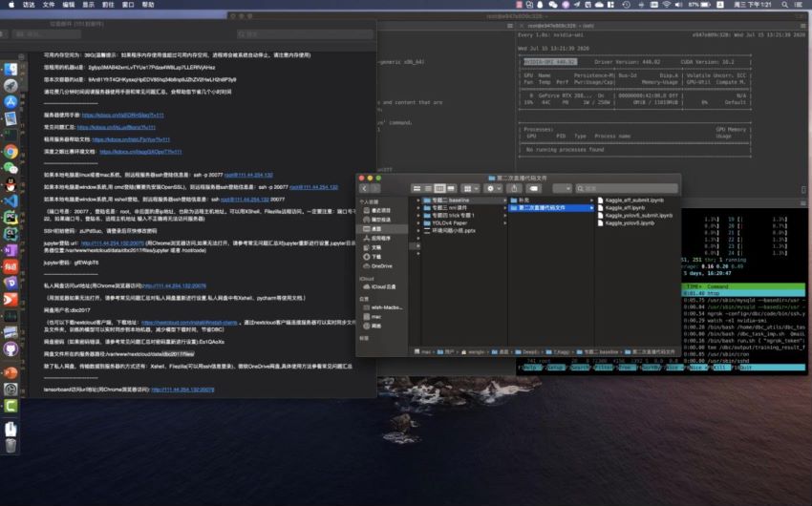The image size is (812, 506).
Task: Open the Apple menu
Action: [11, 5]
